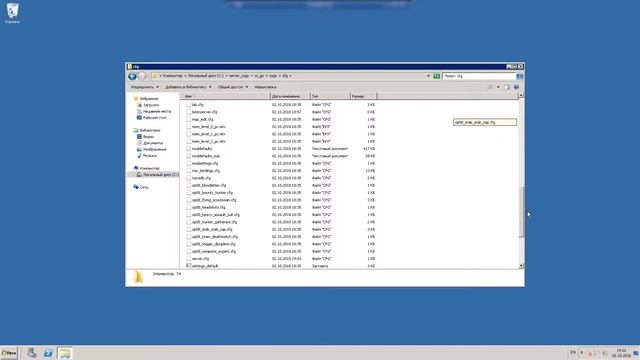Screen dimensions: 640x360
Task: Open the address bar history dropdown arrow
Action: [x=428, y=76]
